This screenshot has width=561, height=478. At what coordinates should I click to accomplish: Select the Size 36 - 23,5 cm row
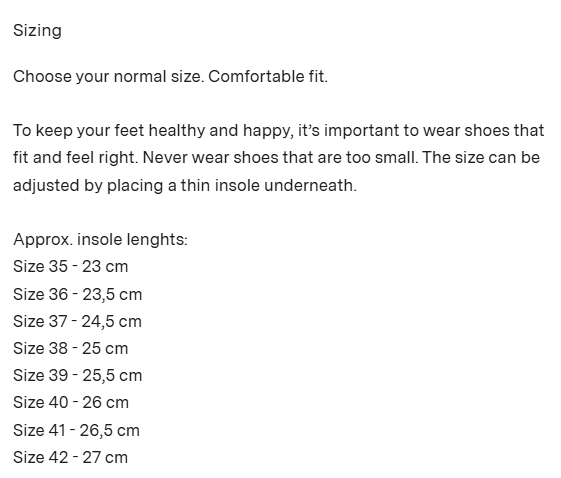(78, 295)
